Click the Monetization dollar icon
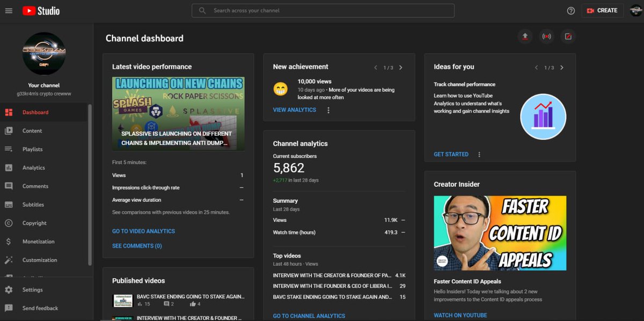 (x=9, y=242)
